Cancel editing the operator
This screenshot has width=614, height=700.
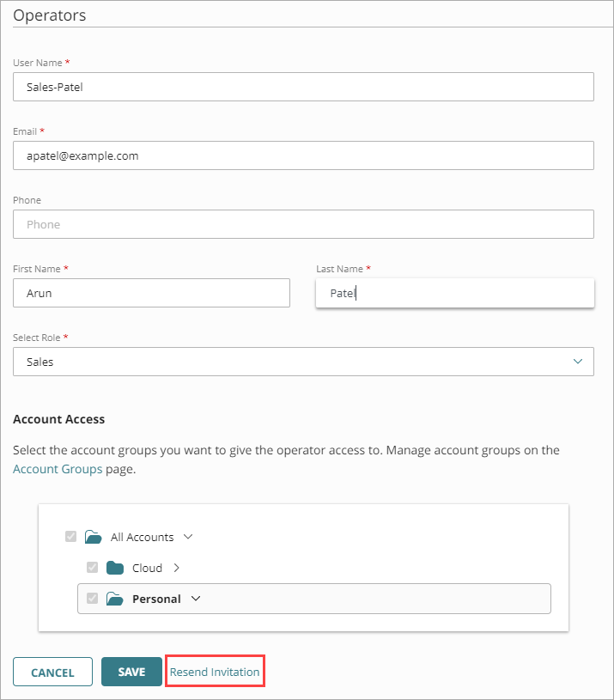pyautogui.click(x=52, y=671)
